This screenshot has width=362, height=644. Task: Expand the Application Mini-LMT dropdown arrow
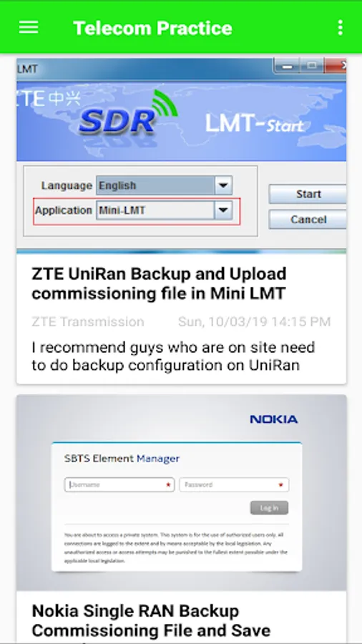pyautogui.click(x=223, y=210)
